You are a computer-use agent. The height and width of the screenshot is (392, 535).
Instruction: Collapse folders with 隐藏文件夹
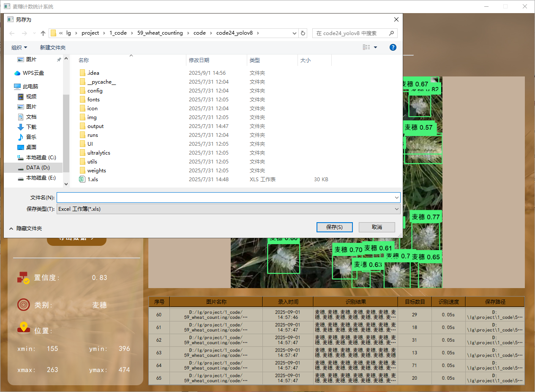pos(25,229)
